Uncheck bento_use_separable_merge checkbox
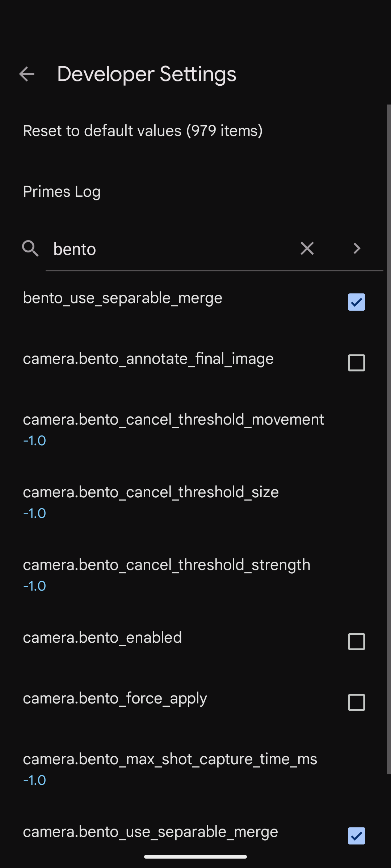Viewport: 391px width, 868px height. (x=357, y=302)
